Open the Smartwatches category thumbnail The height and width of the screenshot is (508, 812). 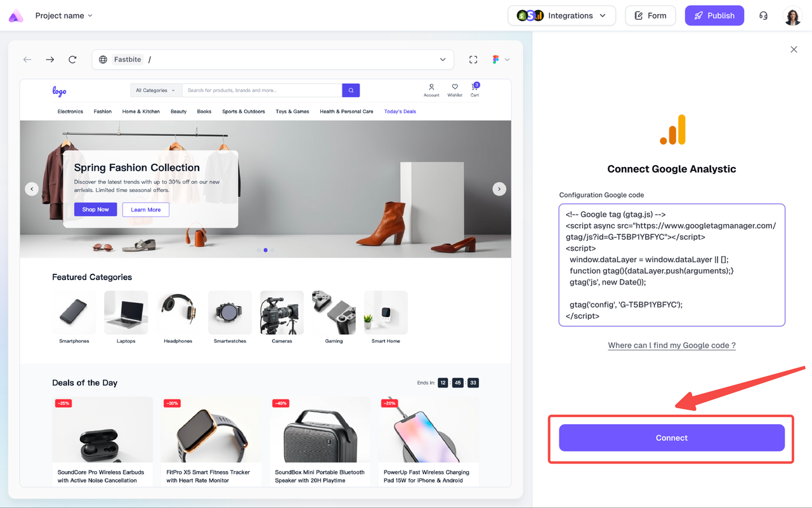pos(230,312)
